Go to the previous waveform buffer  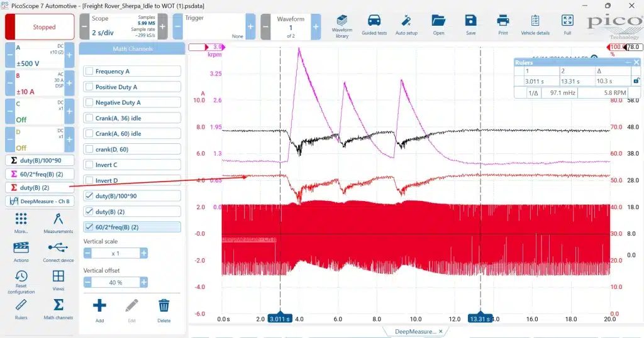(x=265, y=26)
